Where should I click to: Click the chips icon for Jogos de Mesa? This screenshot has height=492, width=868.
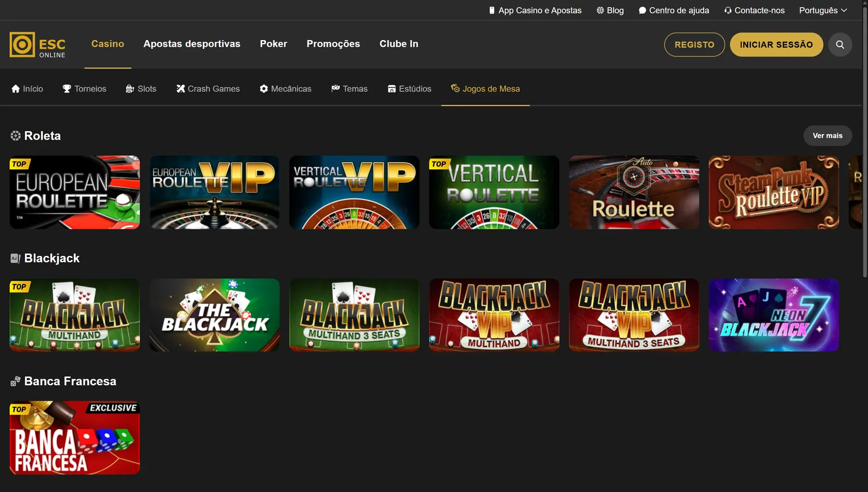(x=455, y=88)
